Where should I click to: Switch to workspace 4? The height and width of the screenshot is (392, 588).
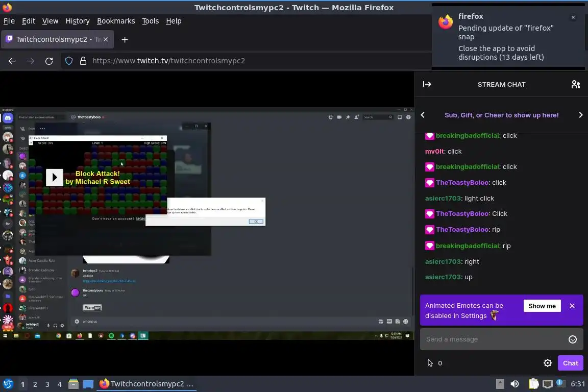60,384
